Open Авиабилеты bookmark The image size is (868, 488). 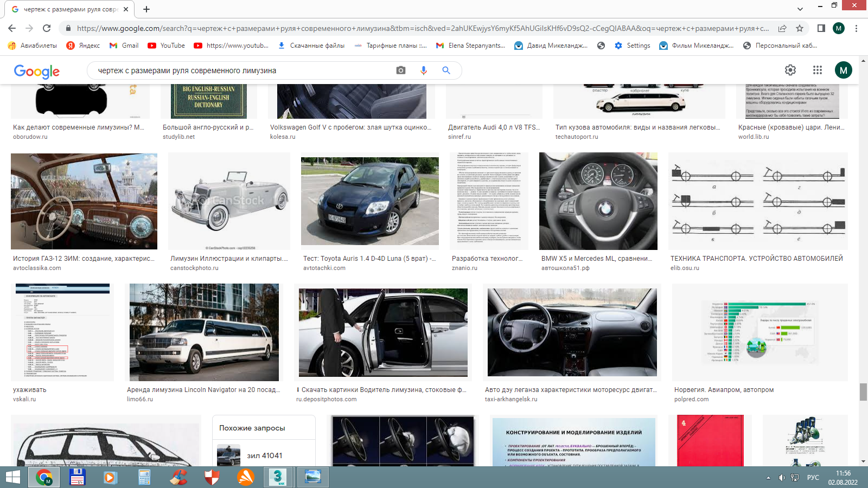[33, 46]
